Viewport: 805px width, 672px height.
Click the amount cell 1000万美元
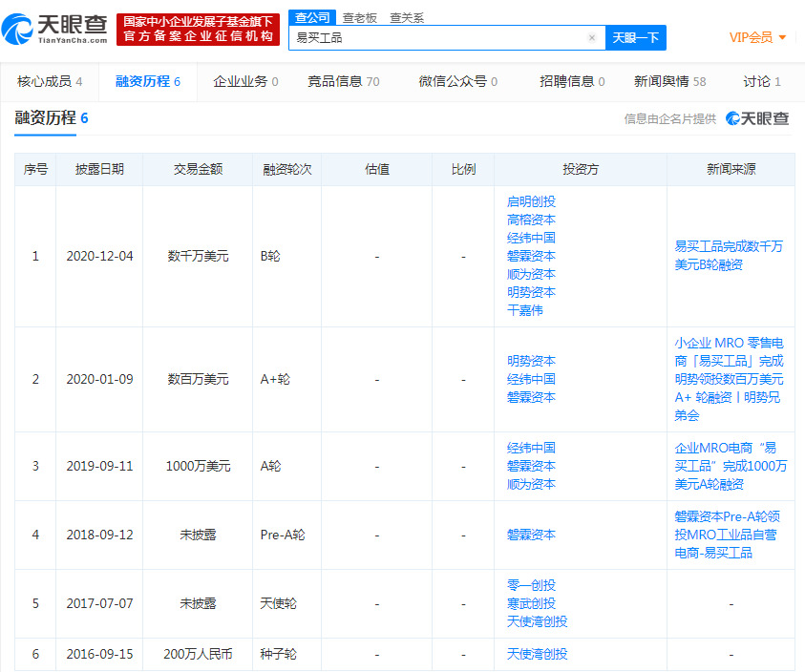(198, 466)
